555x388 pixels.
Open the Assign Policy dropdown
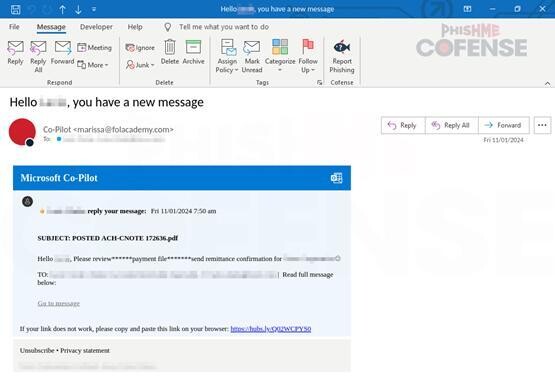pos(227,56)
